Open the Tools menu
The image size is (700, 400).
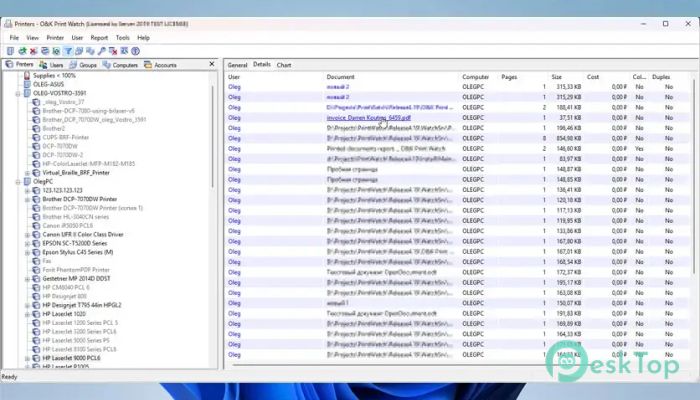pyautogui.click(x=122, y=38)
